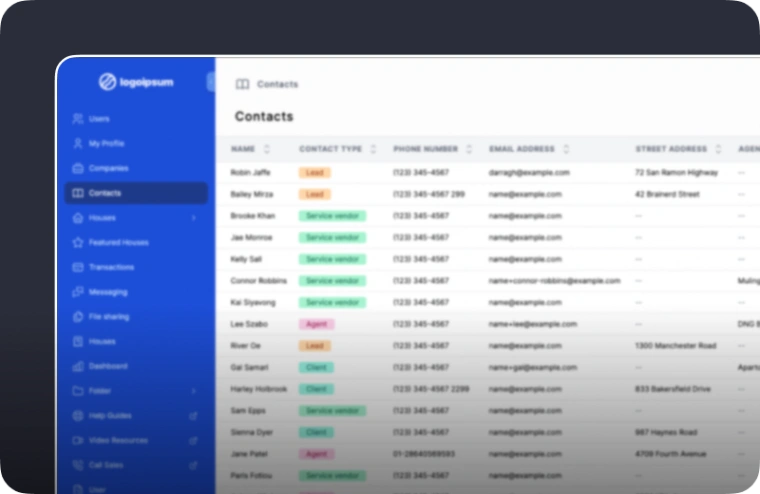The width and height of the screenshot is (760, 494).
Task: Click the Client tag for Gal Samari
Action: coord(316,367)
